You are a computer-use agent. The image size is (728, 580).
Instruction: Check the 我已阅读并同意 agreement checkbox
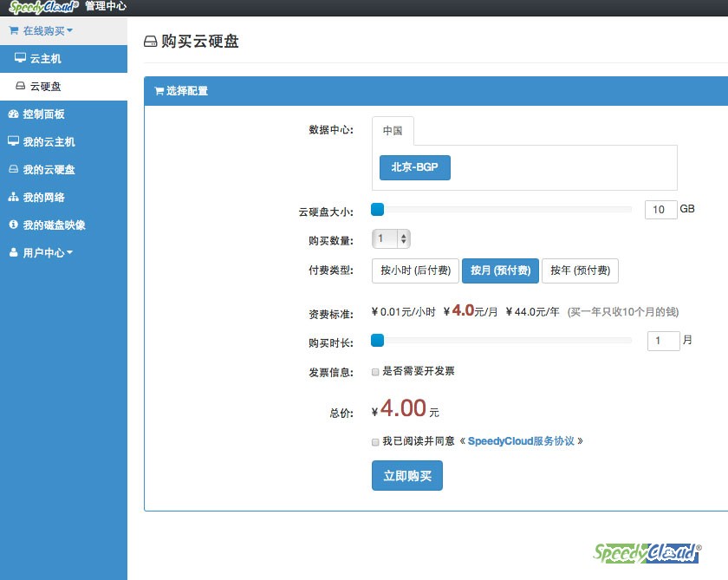(375, 442)
